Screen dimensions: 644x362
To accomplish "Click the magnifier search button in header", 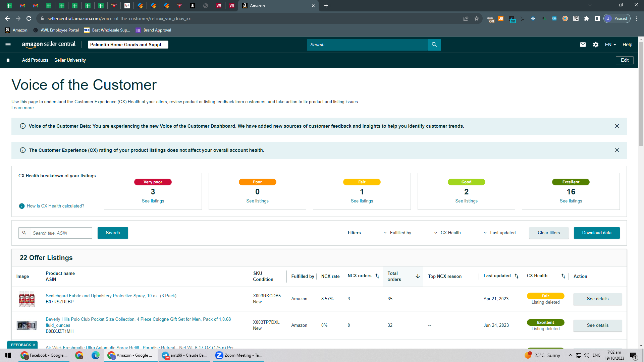I will tap(434, 45).
